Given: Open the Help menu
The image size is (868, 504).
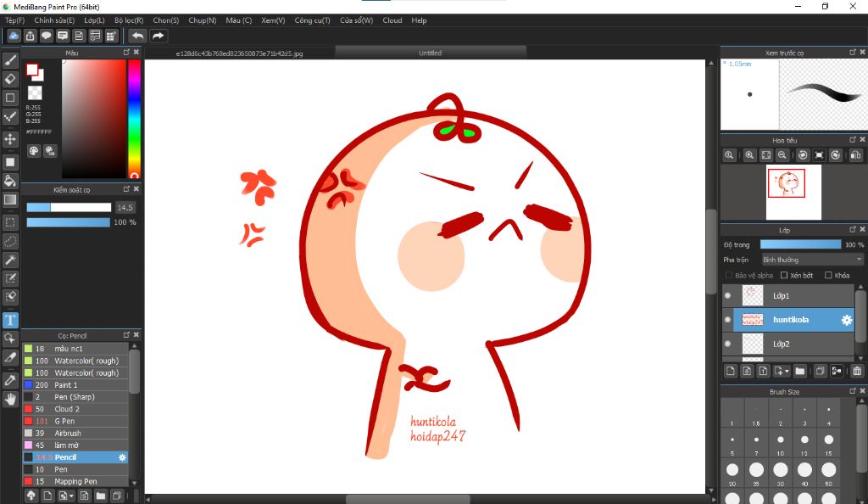Looking at the screenshot, I should [x=419, y=20].
